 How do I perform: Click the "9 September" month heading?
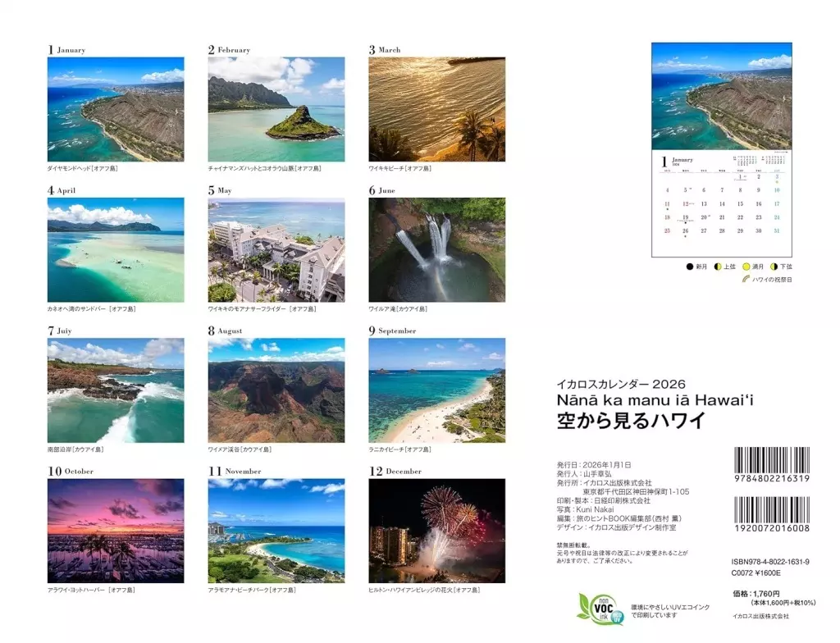click(392, 331)
